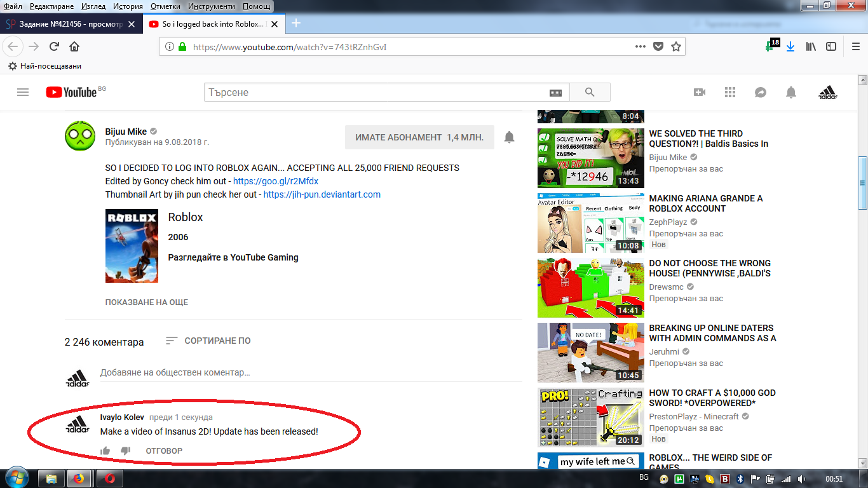Image resolution: width=868 pixels, height=488 pixels.
Task: Reload the page
Action: click(54, 46)
